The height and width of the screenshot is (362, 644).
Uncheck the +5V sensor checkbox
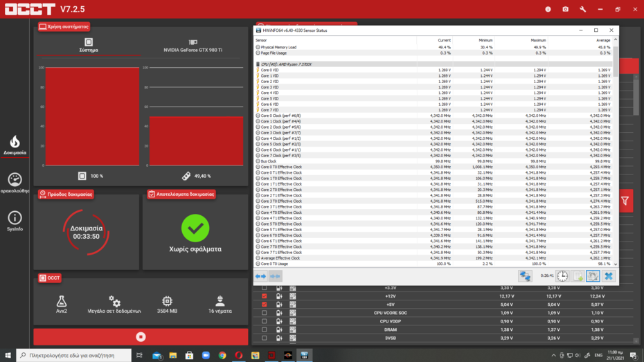264,305
